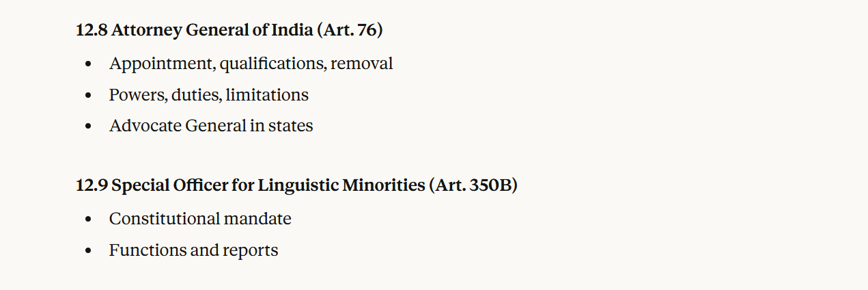Click the bullet dot before 'Advocate General in states'
The height and width of the screenshot is (290, 868).
[88, 127]
